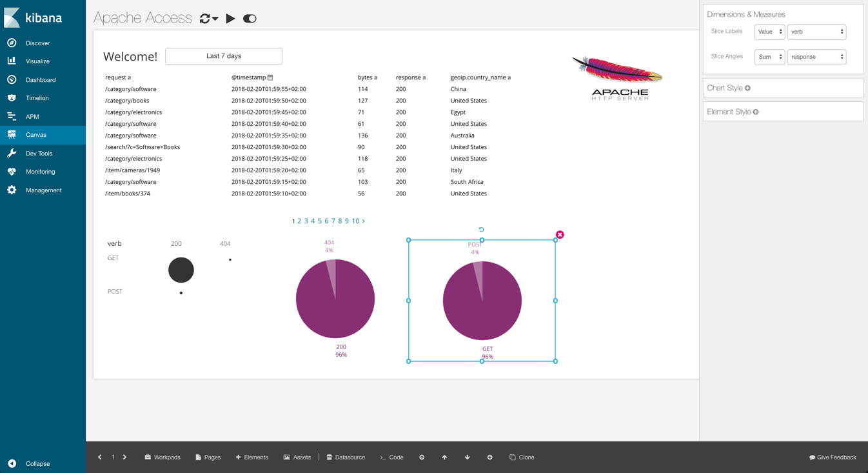The width and height of the screenshot is (868, 473).
Task: Open the Sum aggregation dropdown for Slice Angles
Action: [x=769, y=57]
